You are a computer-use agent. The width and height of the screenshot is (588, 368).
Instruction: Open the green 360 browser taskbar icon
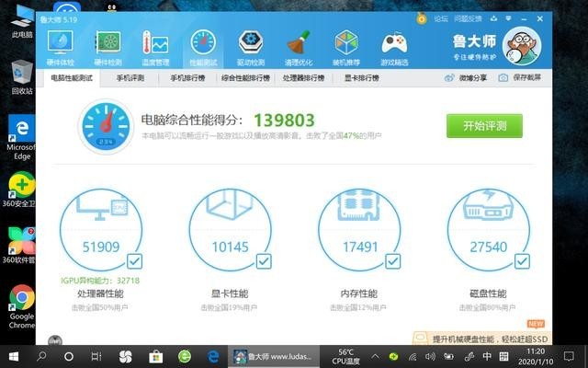point(185,356)
